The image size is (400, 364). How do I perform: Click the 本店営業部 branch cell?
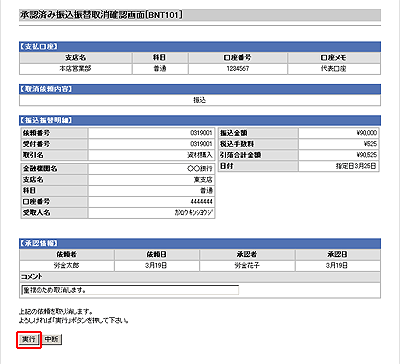75,69
